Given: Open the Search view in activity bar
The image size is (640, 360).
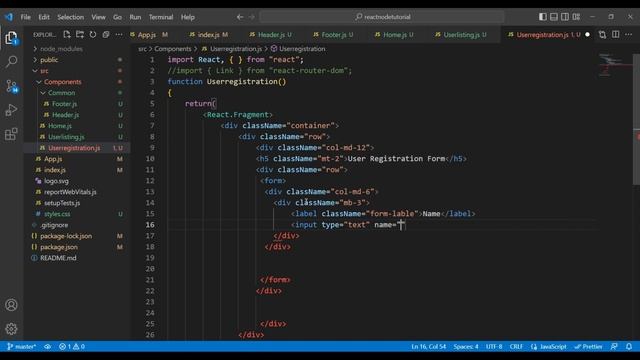Looking at the screenshot, I should tap(11, 62).
